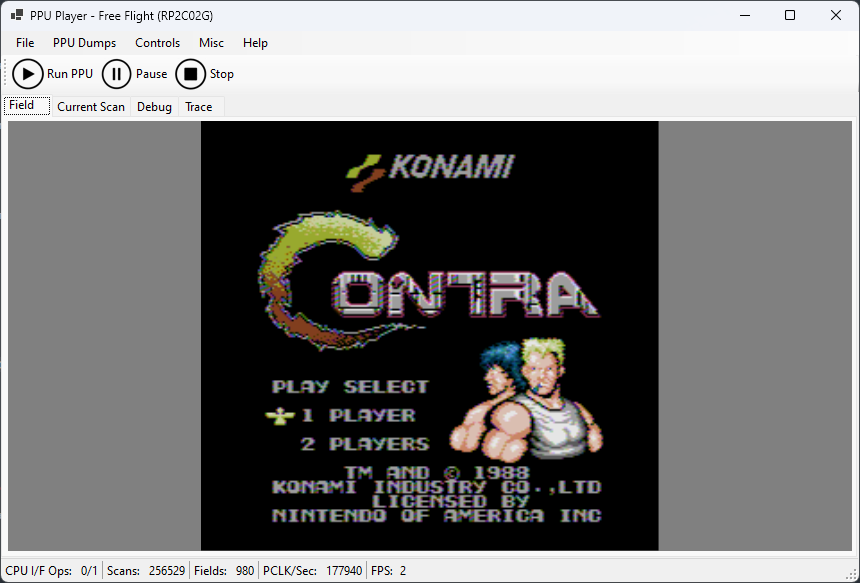
Task: Click the Stop text label
Action: 222,74
